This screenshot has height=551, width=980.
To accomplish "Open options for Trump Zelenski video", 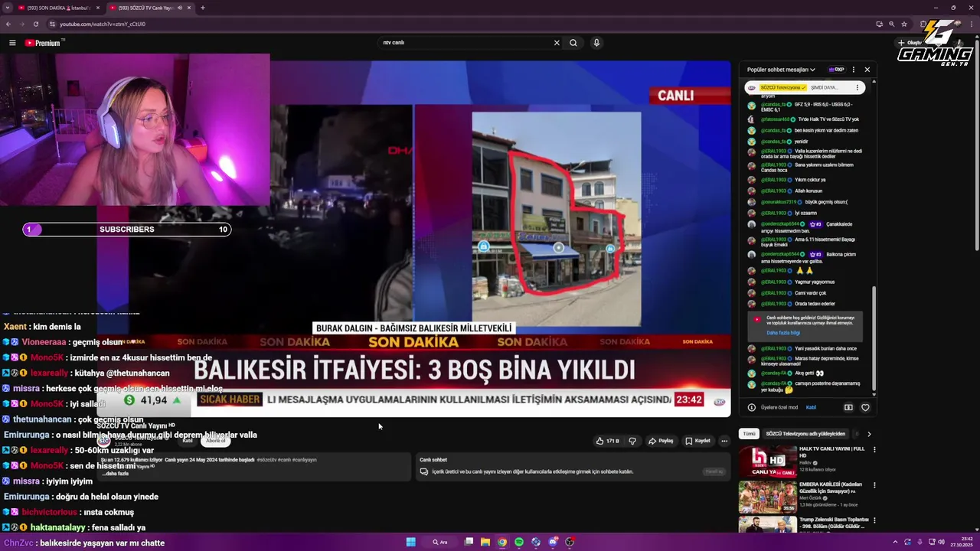I will [874, 521].
